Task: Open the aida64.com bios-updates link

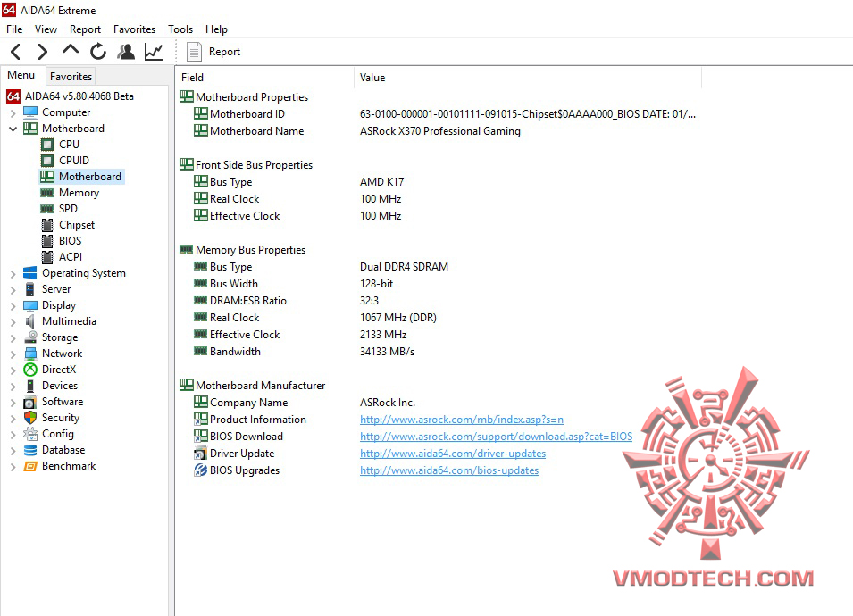Action: pyautogui.click(x=449, y=470)
